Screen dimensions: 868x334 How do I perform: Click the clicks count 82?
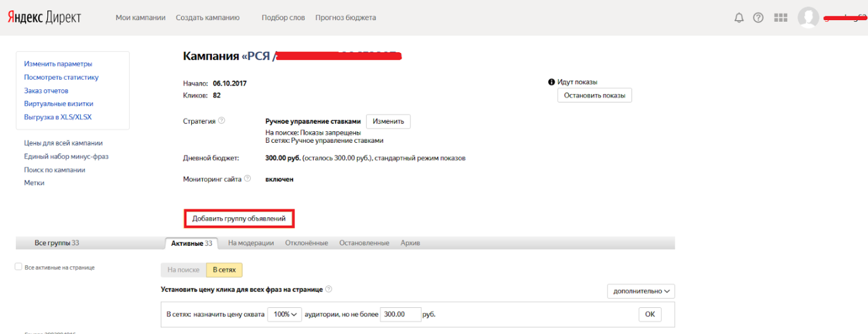tap(217, 95)
